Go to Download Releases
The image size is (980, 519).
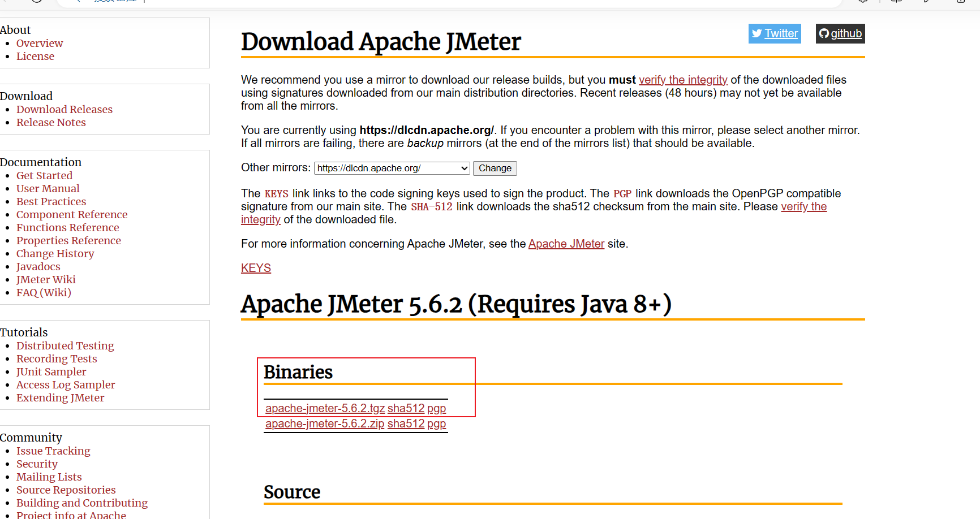[65, 110]
